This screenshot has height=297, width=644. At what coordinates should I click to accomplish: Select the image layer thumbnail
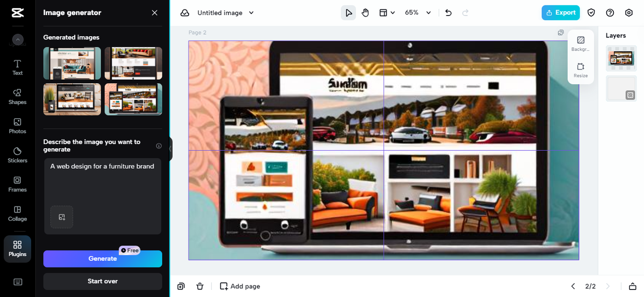pyautogui.click(x=621, y=58)
